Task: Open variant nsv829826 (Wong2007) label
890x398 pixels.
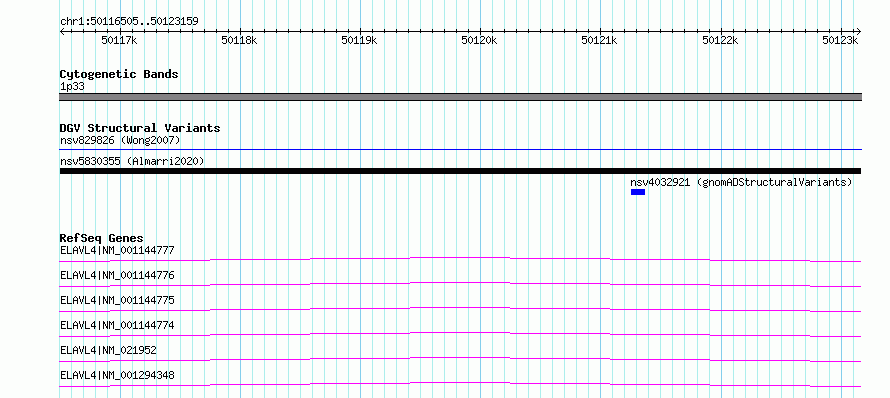Action: click(x=120, y=140)
